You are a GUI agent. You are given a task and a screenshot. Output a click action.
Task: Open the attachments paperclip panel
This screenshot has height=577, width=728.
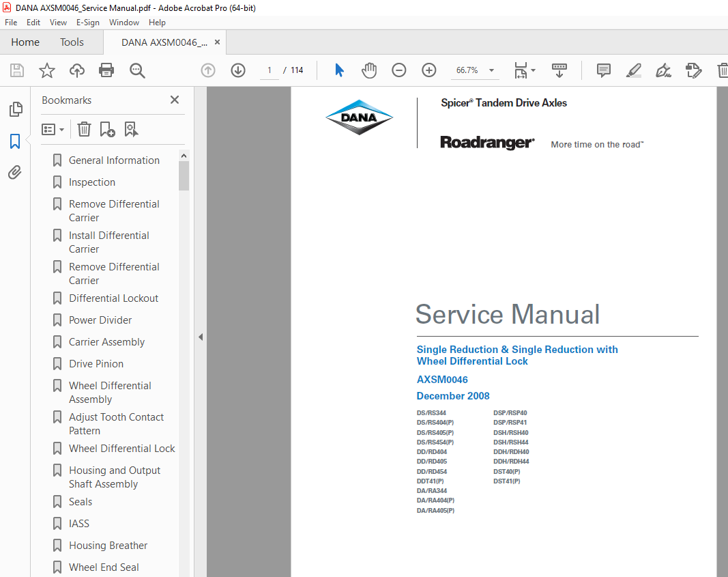(x=15, y=172)
